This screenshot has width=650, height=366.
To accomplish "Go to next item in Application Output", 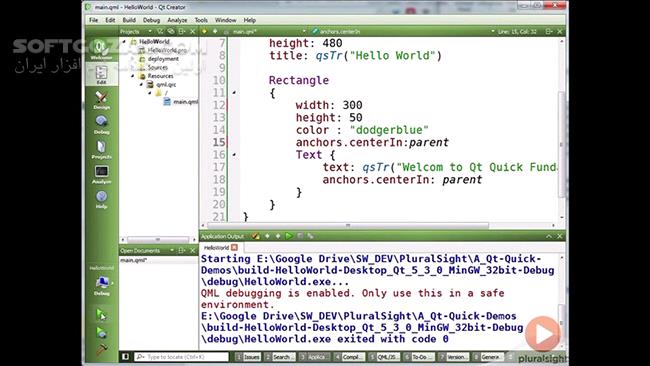I will click(278, 236).
